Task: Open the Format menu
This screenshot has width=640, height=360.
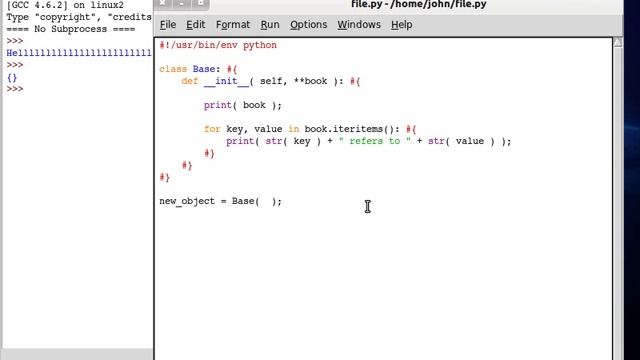Action: pos(233,24)
